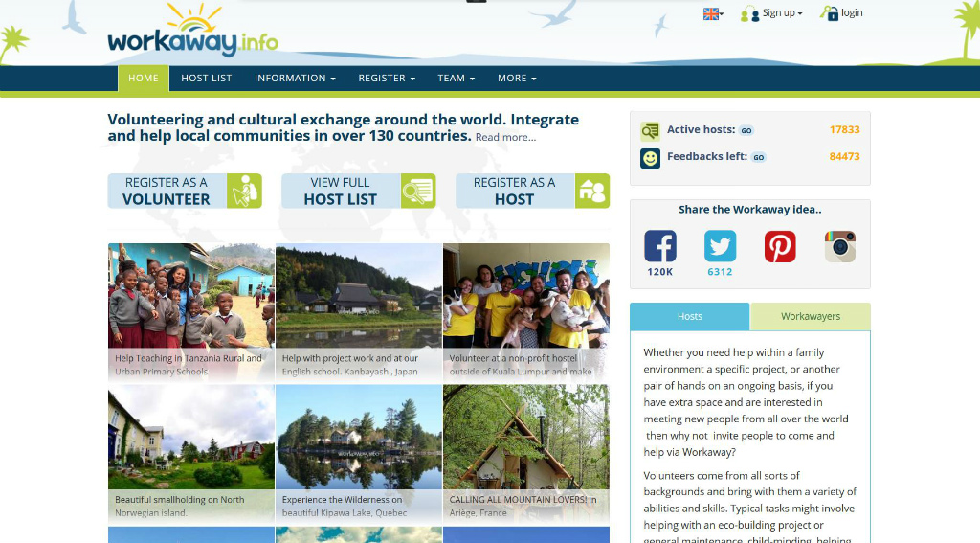Click Register as a Volunteer button
The width and height of the screenshot is (980, 543).
(x=185, y=191)
